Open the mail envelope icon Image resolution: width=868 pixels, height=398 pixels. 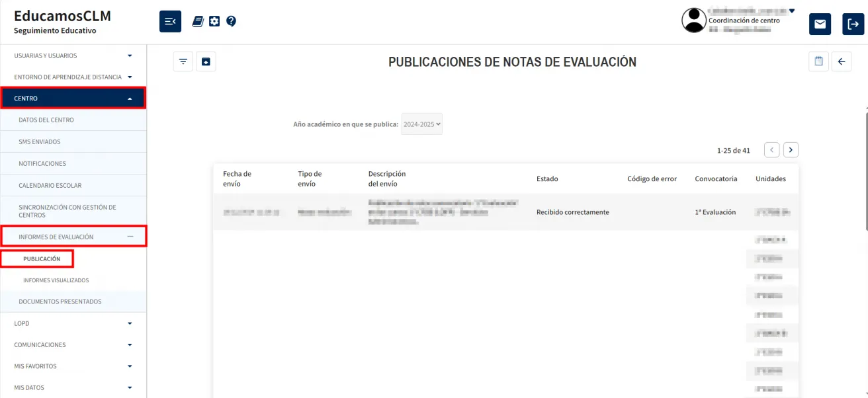(x=820, y=24)
